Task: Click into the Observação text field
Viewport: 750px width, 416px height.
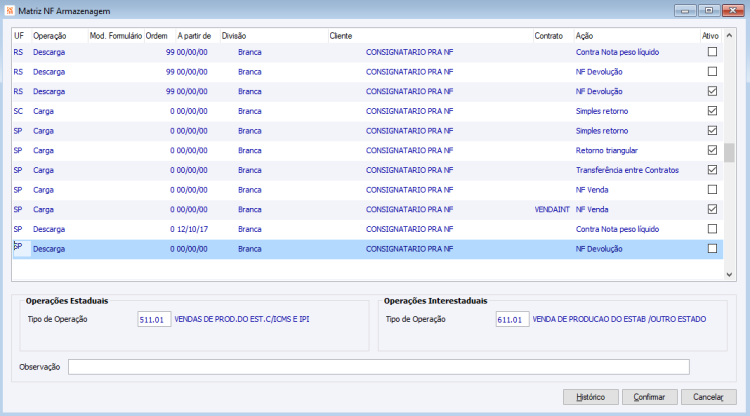Action: click(379, 367)
